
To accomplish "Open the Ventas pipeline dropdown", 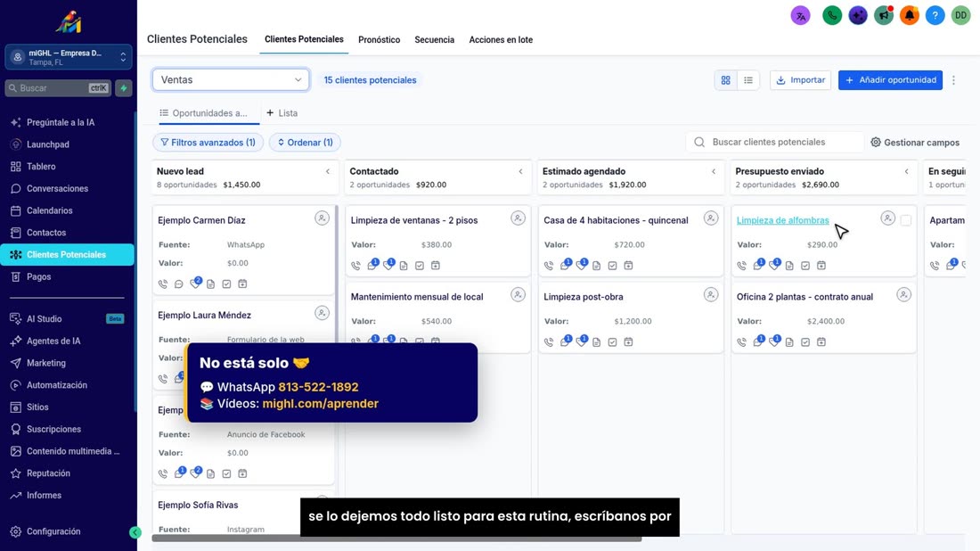I will 231,80.
